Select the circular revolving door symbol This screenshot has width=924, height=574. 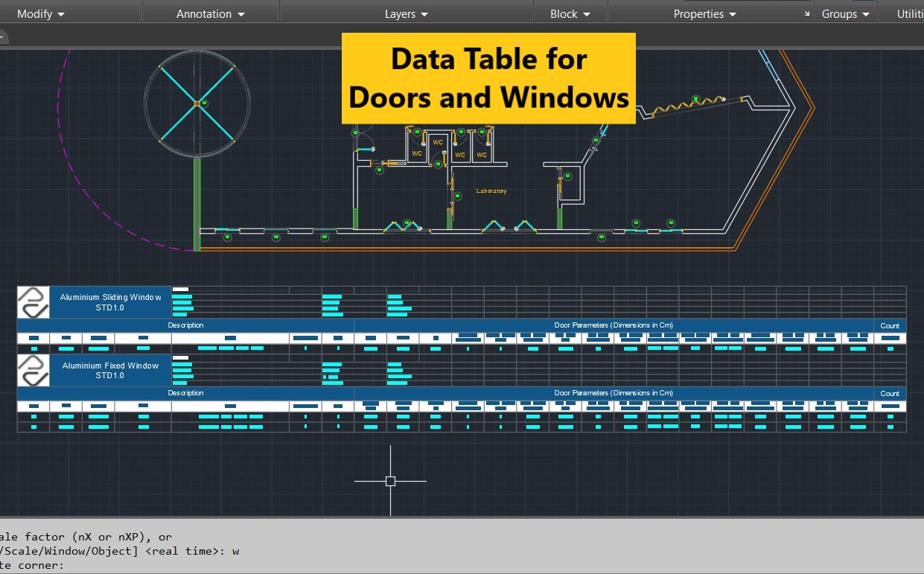click(197, 103)
